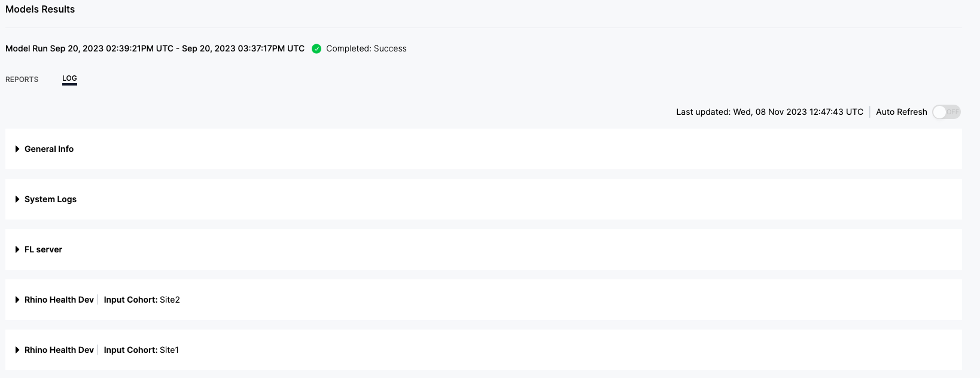Click the Last updated timestamp
This screenshot has height=378, width=980.
pyautogui.click(x=769, y=112)
